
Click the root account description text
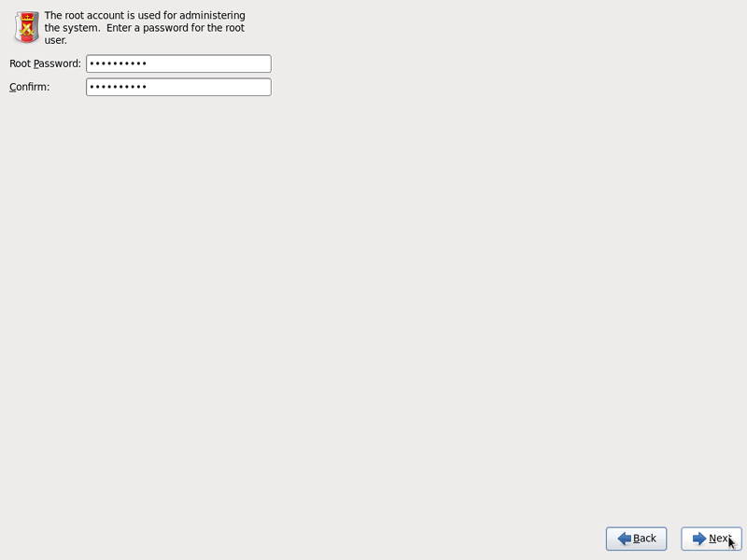tap(145, 28)
